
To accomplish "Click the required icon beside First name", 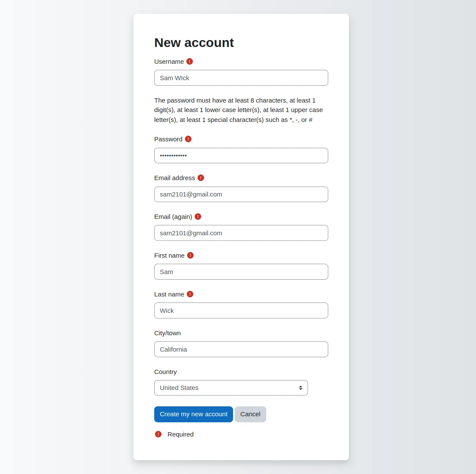I will click(x=190, y=255).
